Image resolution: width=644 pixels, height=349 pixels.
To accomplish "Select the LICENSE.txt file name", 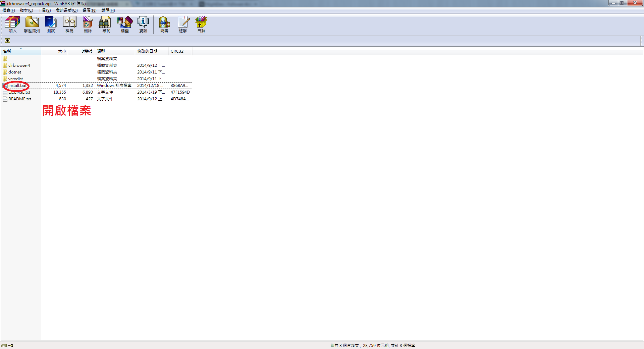I will [x=19, y=92].
